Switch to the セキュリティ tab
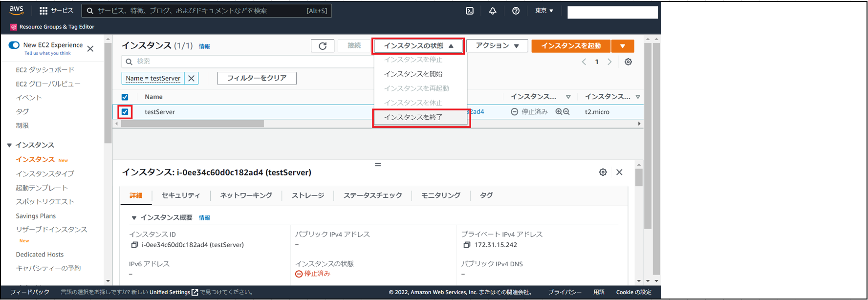868x300 pixels. click(181, 195)
